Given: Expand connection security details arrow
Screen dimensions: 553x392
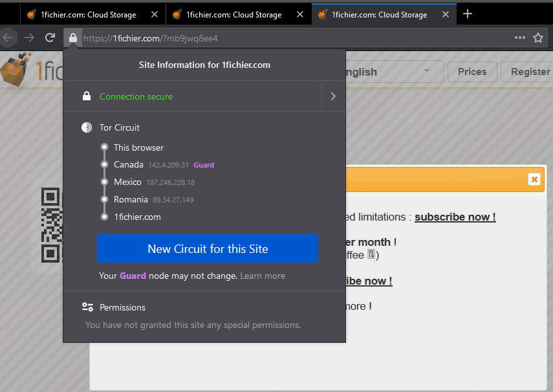Looking at the screenshot, I should click(x=333, y=96).
